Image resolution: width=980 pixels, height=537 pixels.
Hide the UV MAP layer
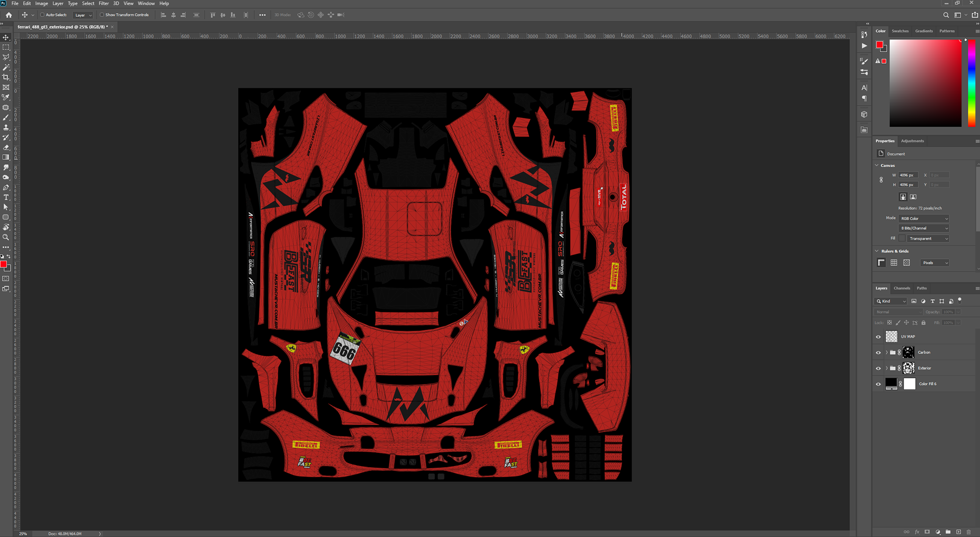pos(878,337)
